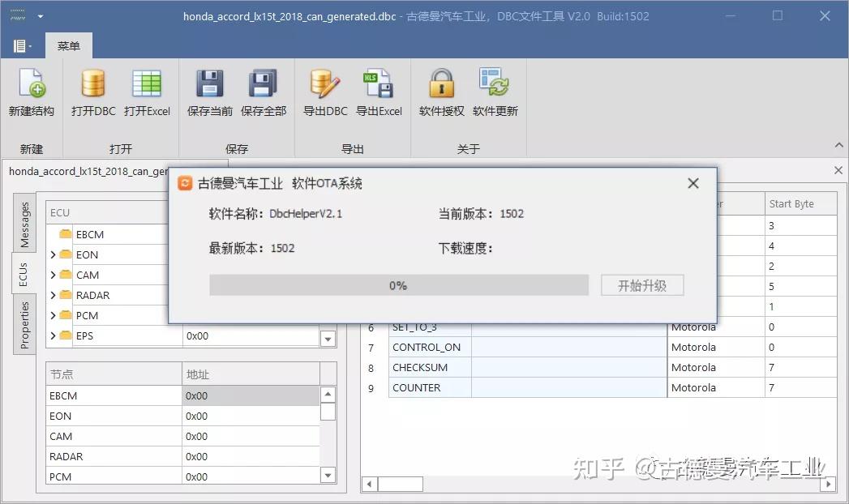Expand the PCM tree node

coord(53,315)
